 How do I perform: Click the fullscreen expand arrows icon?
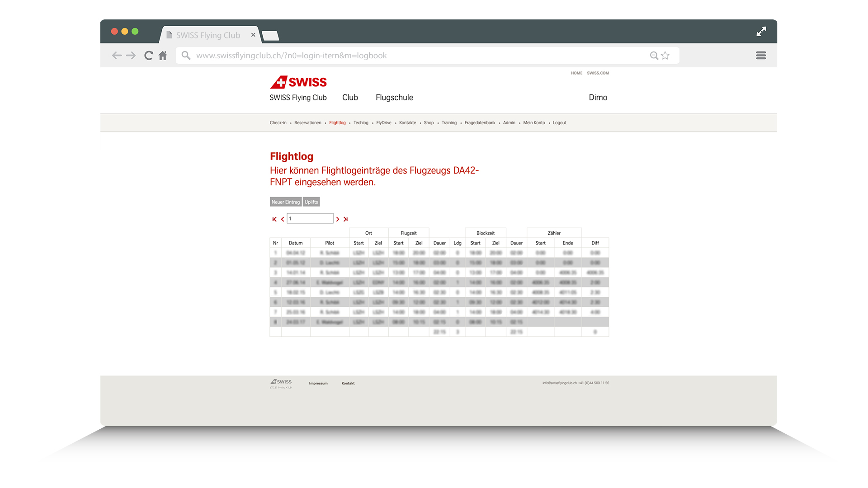click(761, 31)
